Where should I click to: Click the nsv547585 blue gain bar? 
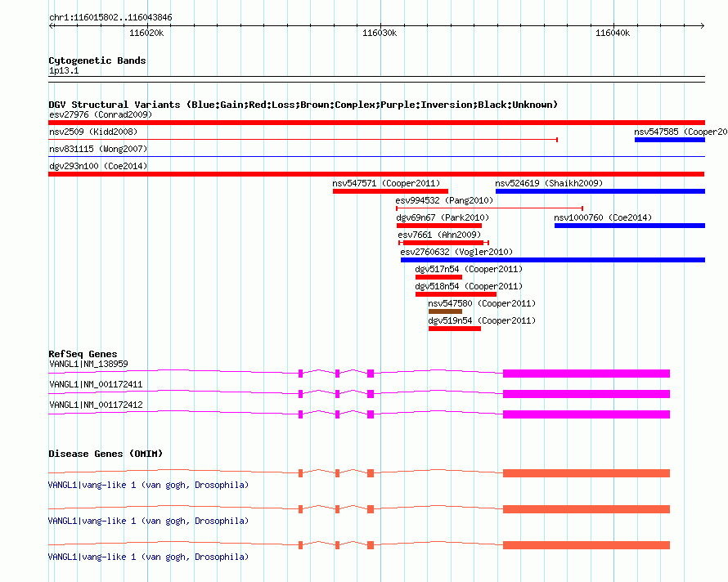click(x=669, y=140)
